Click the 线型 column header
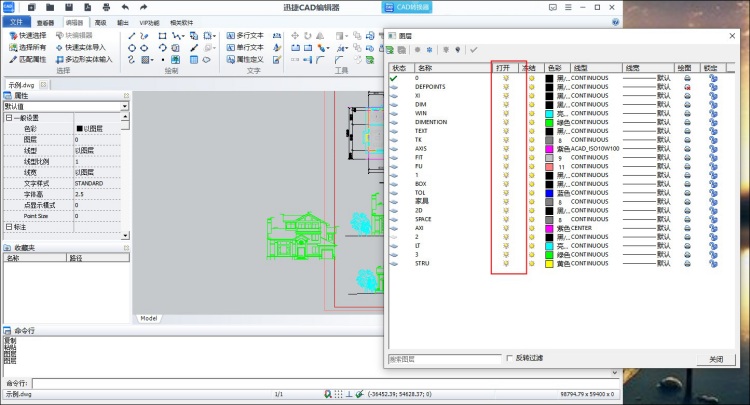750x405 pixels. click(597, 68)
